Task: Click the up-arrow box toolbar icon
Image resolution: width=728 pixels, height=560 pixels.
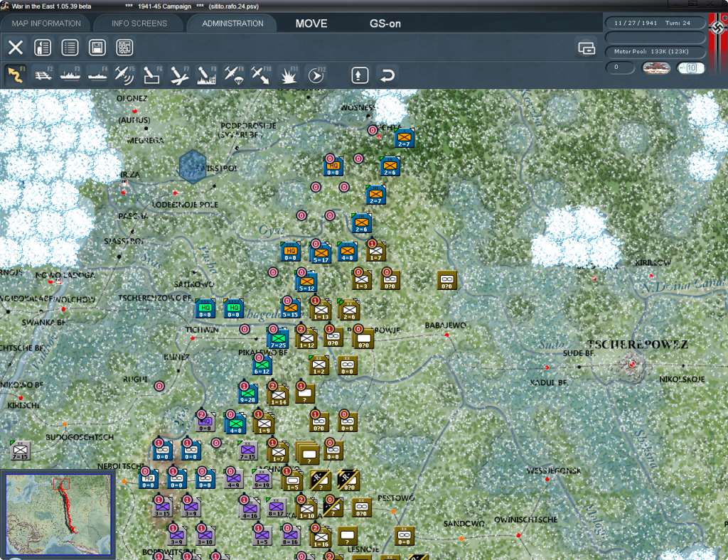Action: (x=359, y=75)
